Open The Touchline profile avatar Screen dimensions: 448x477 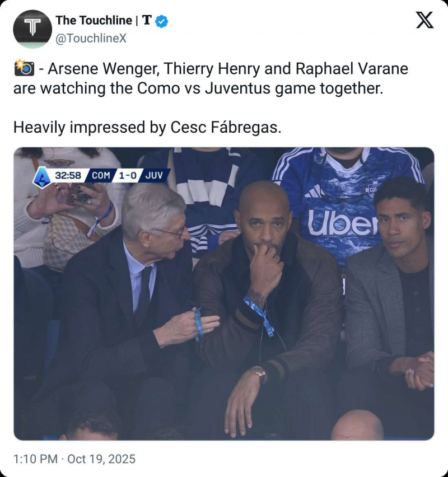point(32,29)
